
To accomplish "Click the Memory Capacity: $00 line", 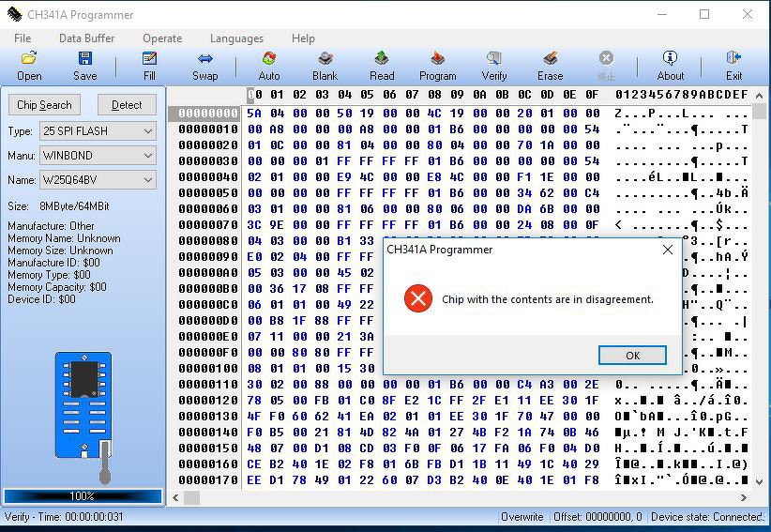I will point(57,287).
